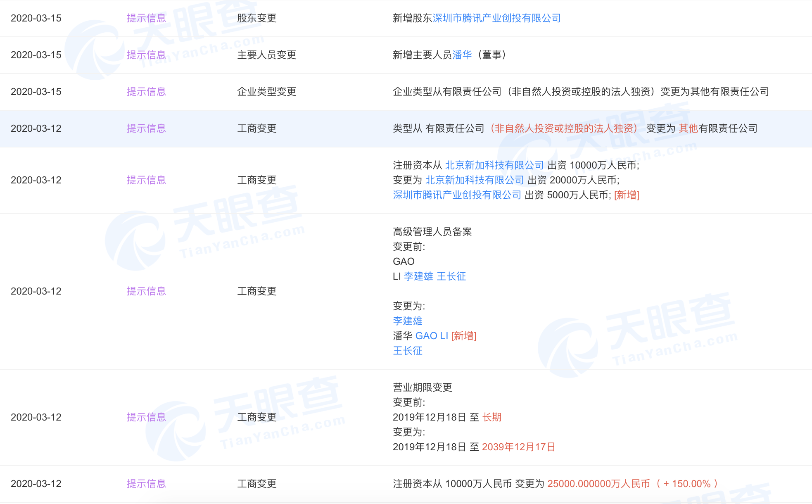812x504 pixels.
Task: Open 王长征 link under 变更为
Action: tap(408, 351)
